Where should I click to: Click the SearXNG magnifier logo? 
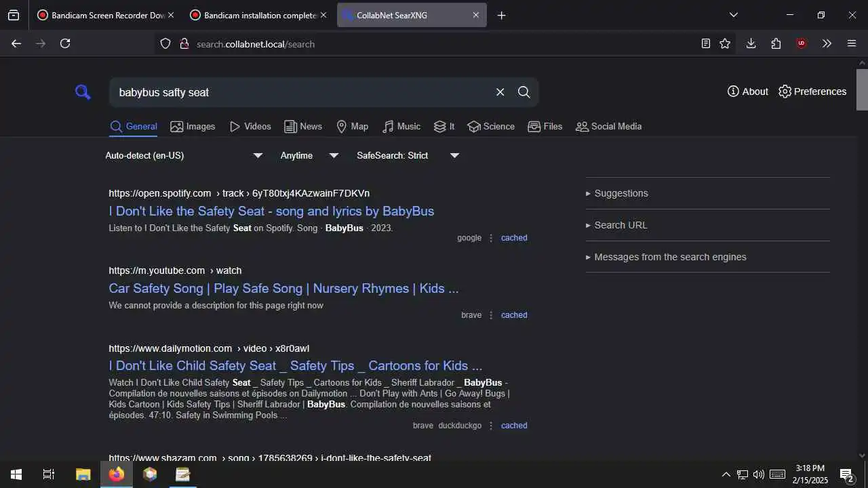[83, 92]
